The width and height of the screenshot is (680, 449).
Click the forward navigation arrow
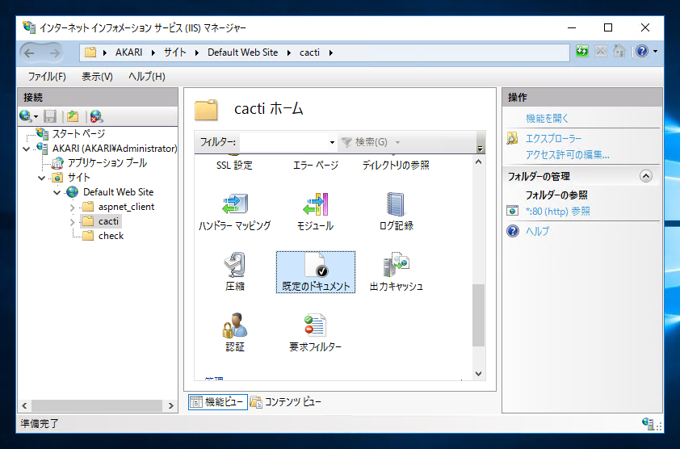coord(55,53)
